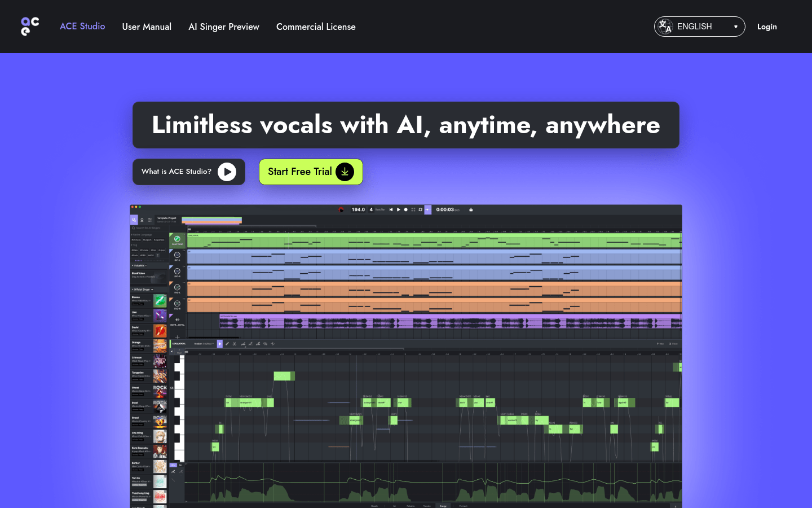Select the instrumental audio track icon
812x508 pixels.
coord(177,319)
